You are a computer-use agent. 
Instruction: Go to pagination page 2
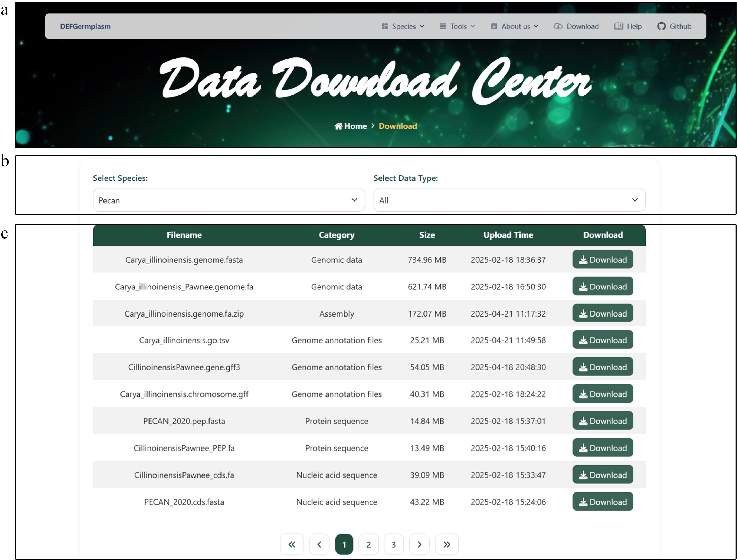368,544
